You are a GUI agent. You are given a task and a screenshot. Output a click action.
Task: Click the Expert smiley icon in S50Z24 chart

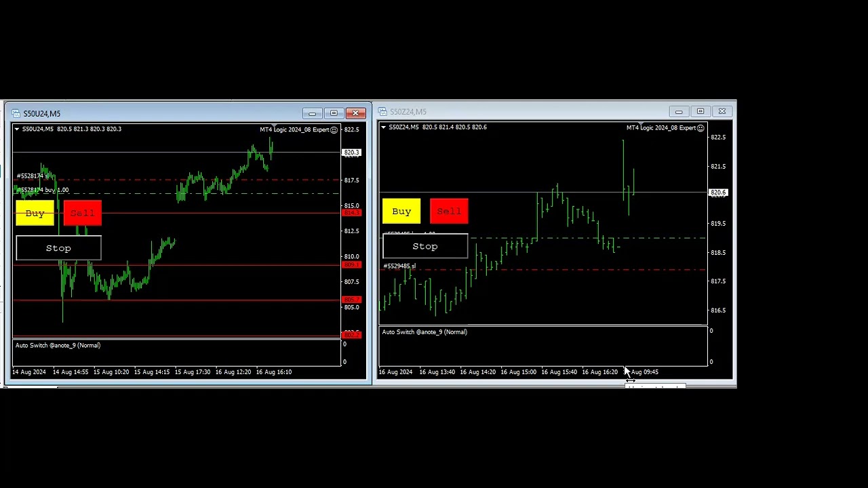[x=701, y=127]
